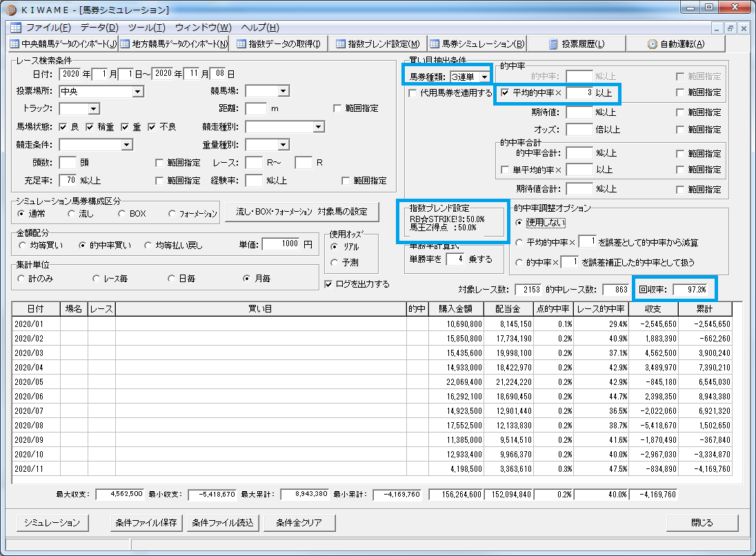Select 均等払い戻し amount allocation
The height and width of the screenshot is (556, 756).
148,246
